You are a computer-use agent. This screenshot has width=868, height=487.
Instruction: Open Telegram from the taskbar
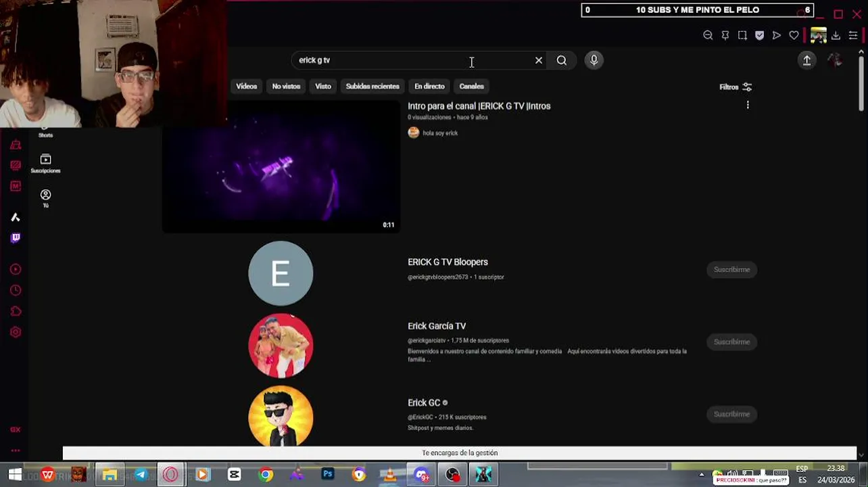coord(141,475)
